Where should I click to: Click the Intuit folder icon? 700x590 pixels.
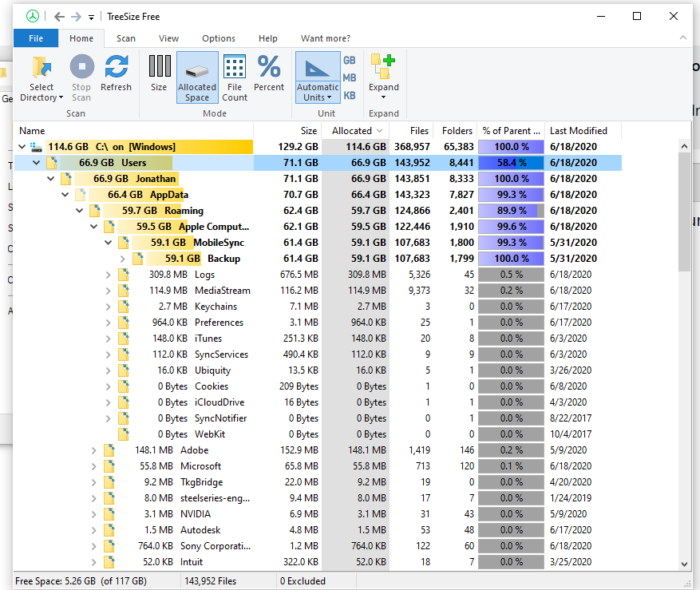coord(109,561)
